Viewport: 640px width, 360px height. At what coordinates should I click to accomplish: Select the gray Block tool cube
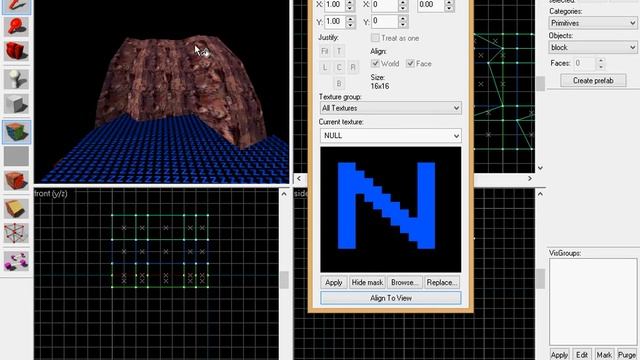click(16, 103)
